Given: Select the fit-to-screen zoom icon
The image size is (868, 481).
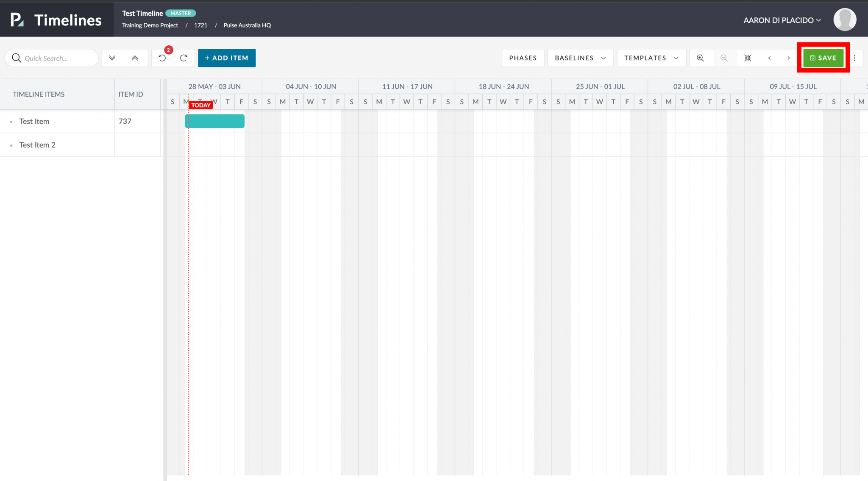Looking at the screenshot, I should [748, 58].
